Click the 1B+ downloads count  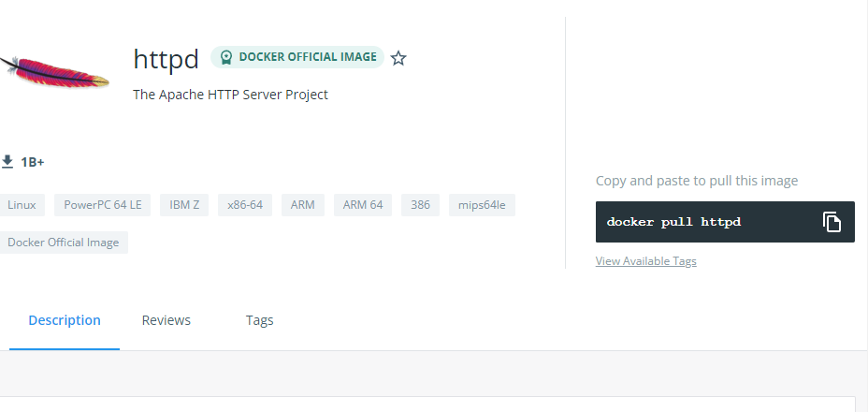point(33,163)
